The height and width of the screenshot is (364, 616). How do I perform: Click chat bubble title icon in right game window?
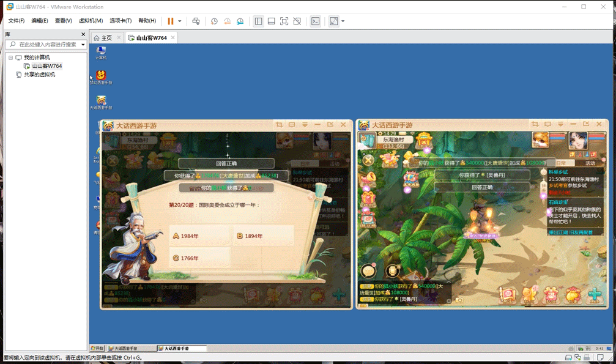click(x=547, y=124)
